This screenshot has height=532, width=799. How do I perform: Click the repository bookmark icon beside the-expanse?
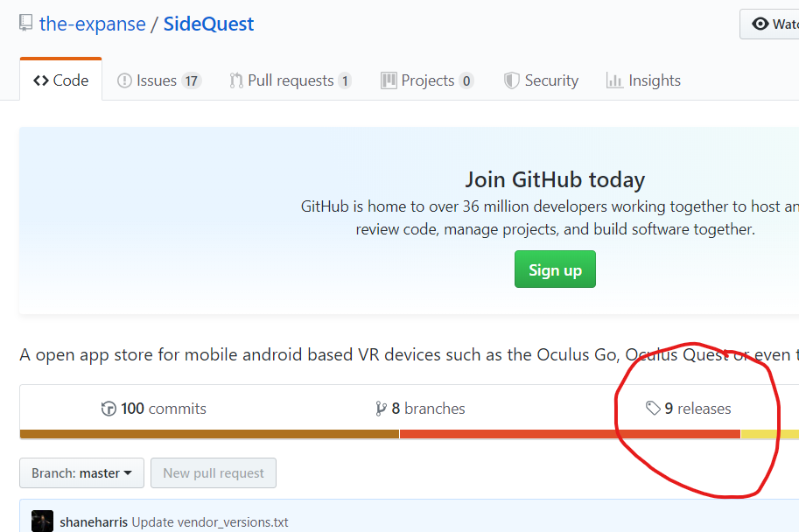click(x=25, y=22)
